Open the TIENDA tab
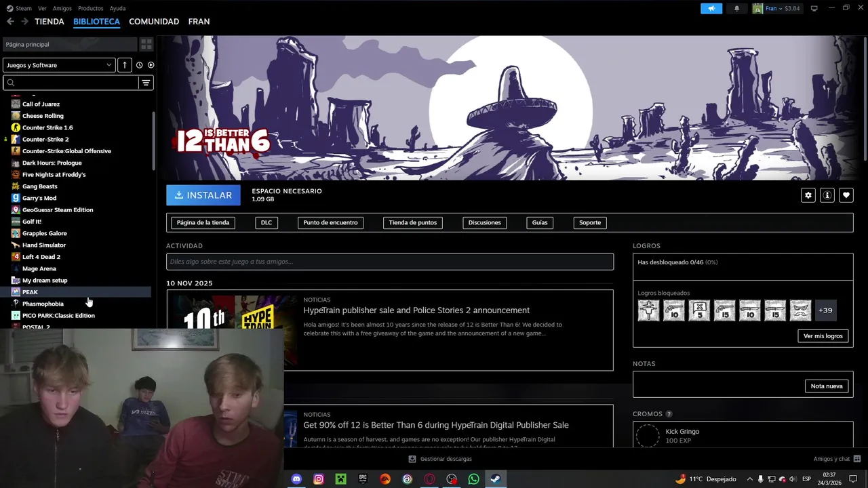868x488 pixels. pyautogui.click(x=50, y=22)
